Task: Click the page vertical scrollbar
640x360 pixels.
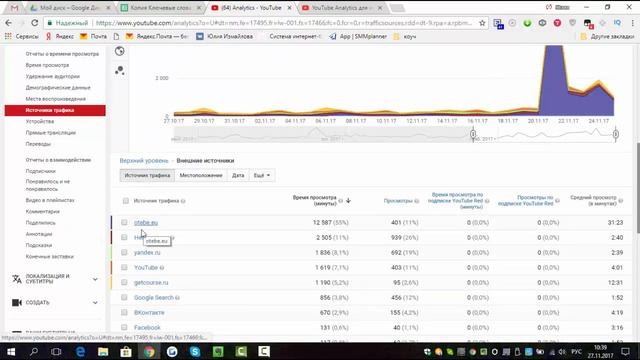Action: tap(637, 188)
